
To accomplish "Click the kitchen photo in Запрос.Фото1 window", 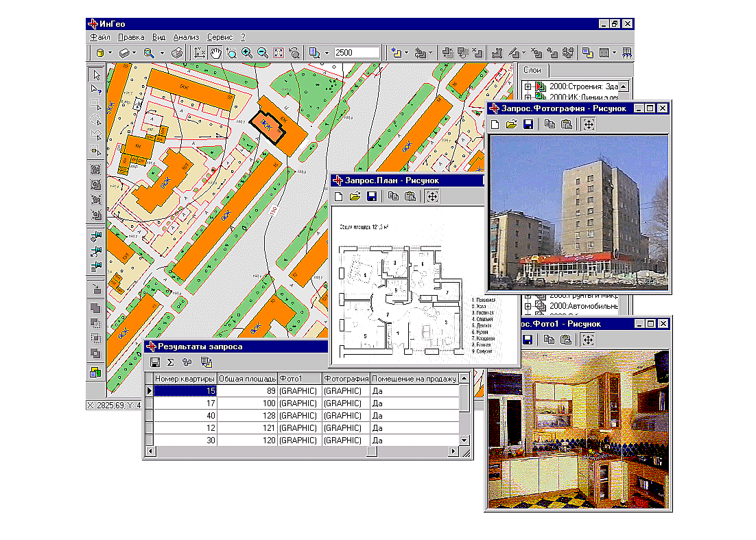I will click(578, 430).
